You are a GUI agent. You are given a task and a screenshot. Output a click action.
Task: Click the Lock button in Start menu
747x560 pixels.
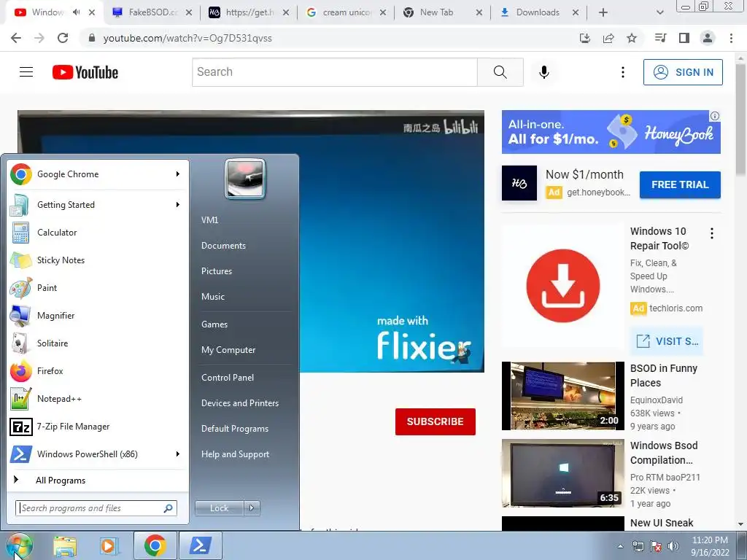click(x=219, y=508)
